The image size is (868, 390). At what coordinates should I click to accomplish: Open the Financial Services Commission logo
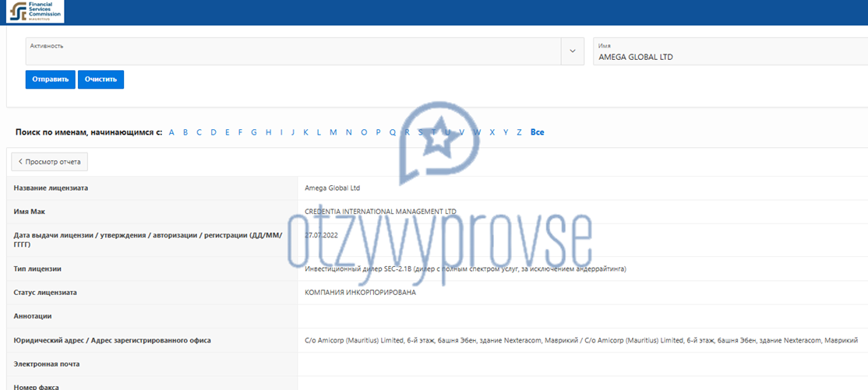35,11
